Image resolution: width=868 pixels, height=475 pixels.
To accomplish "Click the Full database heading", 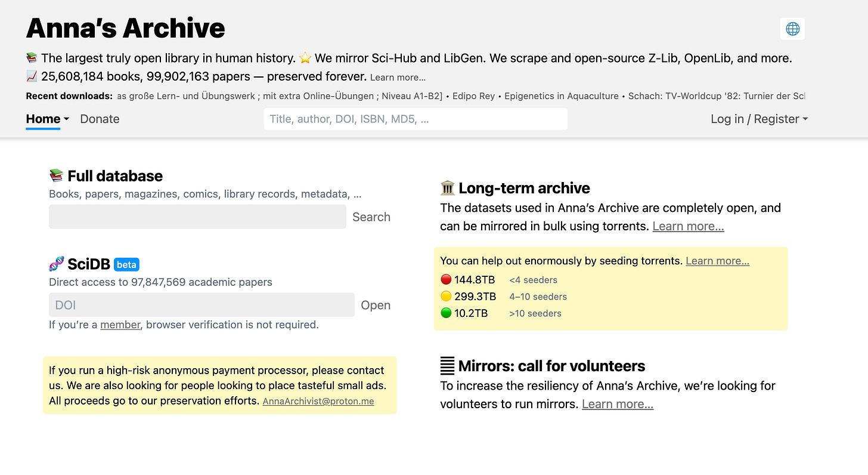I will coord(115,176).
